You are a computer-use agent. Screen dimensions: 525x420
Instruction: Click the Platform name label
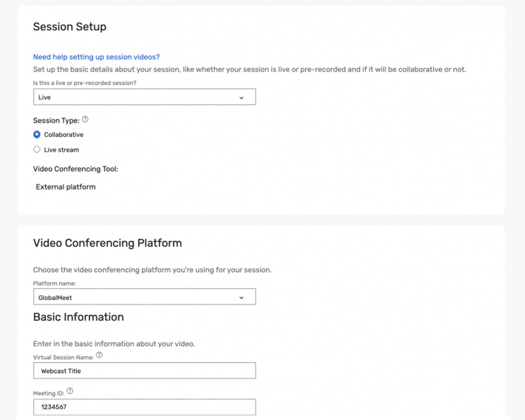pyautogui.click(x=54, y=283)
